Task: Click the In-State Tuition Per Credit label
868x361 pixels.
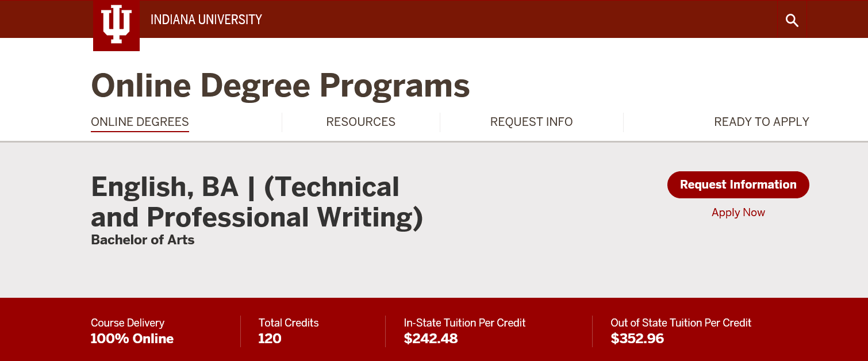Action: [x=464, y=323]
